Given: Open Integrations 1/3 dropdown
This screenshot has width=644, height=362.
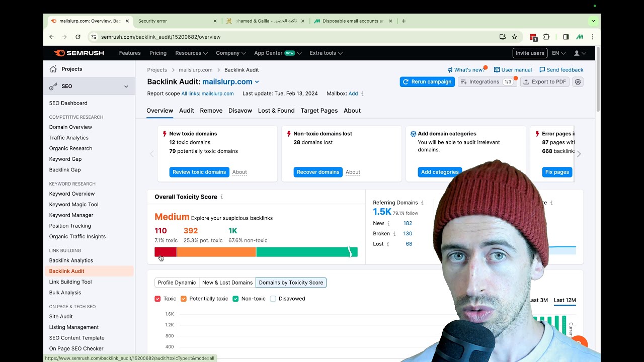Looking at the screenshot, I should coord(487,82).
